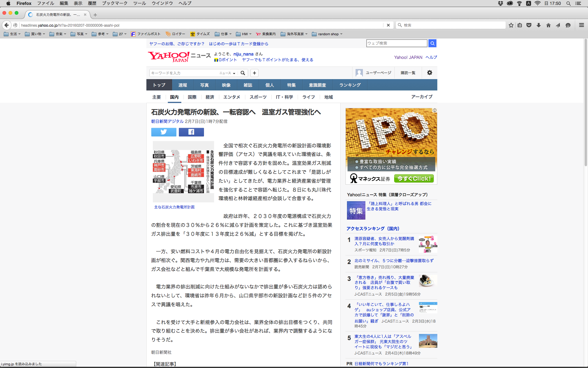Image resolution: width=588 pixels, height=368 pixels.
Task: Open the Firefox downloads arrow
Action: pos(538,25)
